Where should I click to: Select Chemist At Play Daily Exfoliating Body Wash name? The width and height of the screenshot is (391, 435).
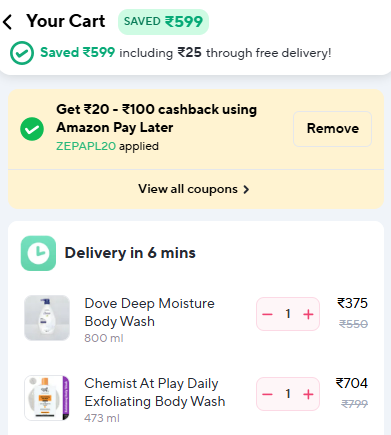(x=155, y=392)
